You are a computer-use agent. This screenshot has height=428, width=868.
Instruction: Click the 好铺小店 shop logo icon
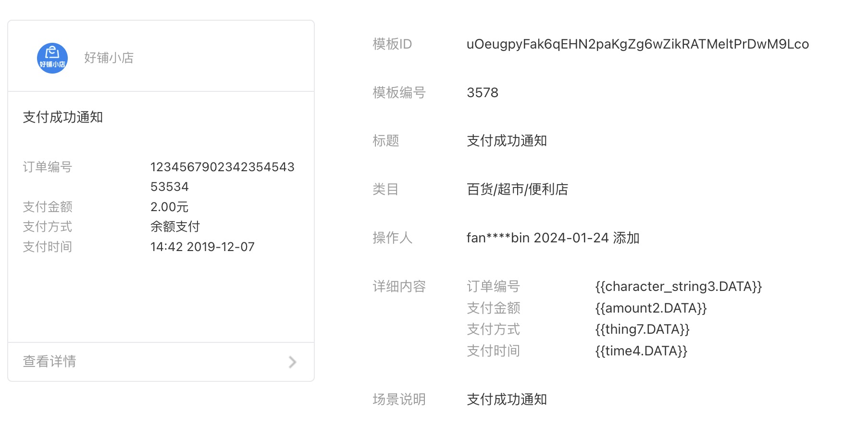tap(52, 58)
